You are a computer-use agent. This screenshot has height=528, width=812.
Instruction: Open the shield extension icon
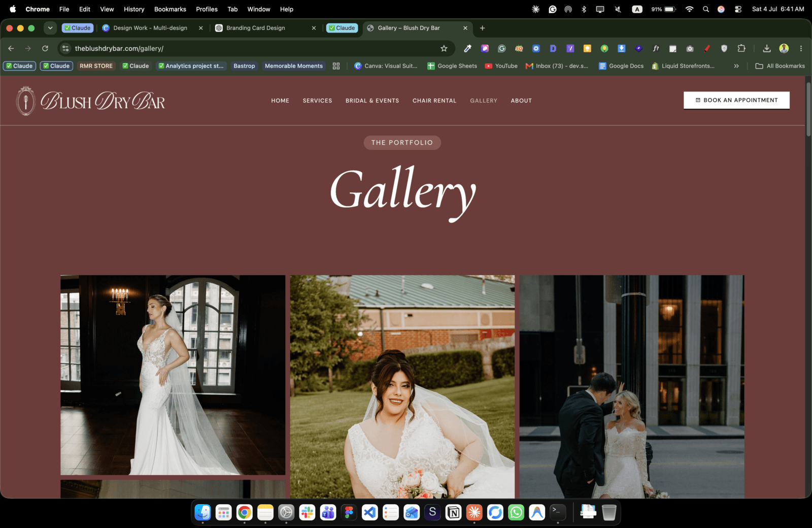(724, 48)
